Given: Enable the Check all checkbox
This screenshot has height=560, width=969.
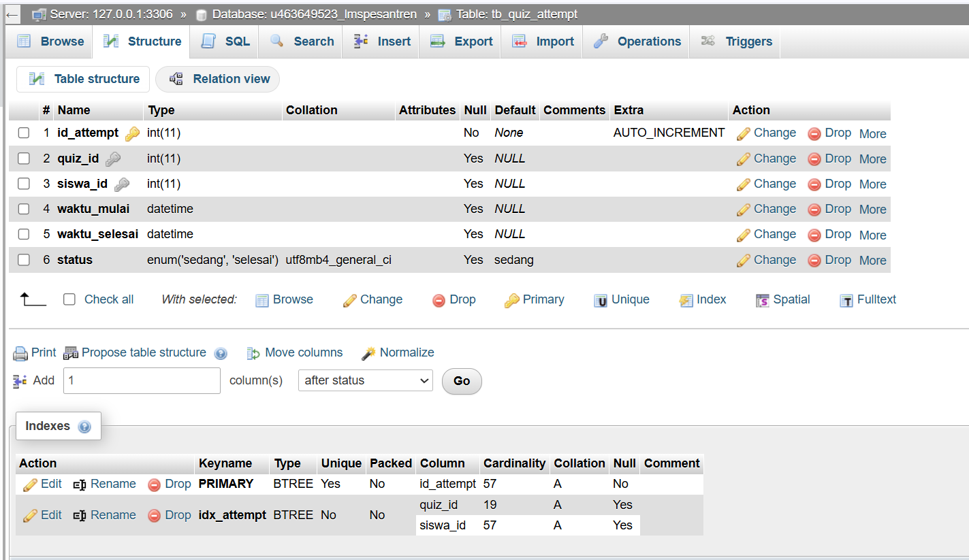Looking at the screenshot, I should (x=69, y=299).
